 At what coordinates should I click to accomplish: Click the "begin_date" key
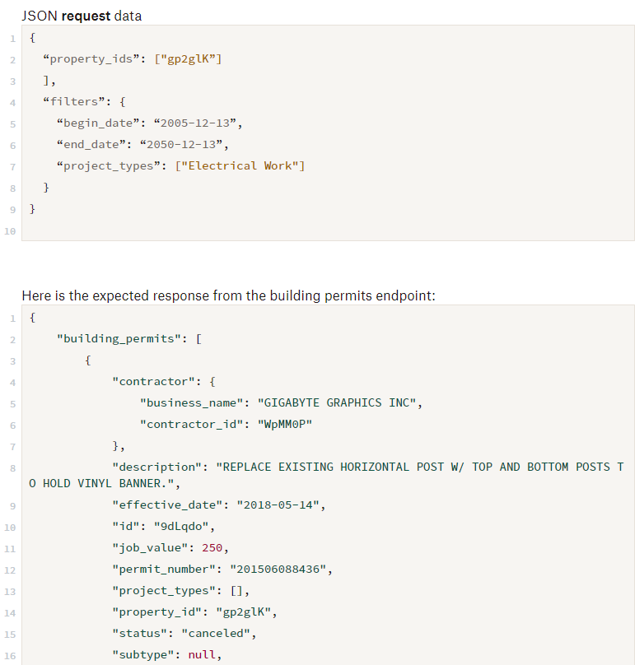(98, 123)
